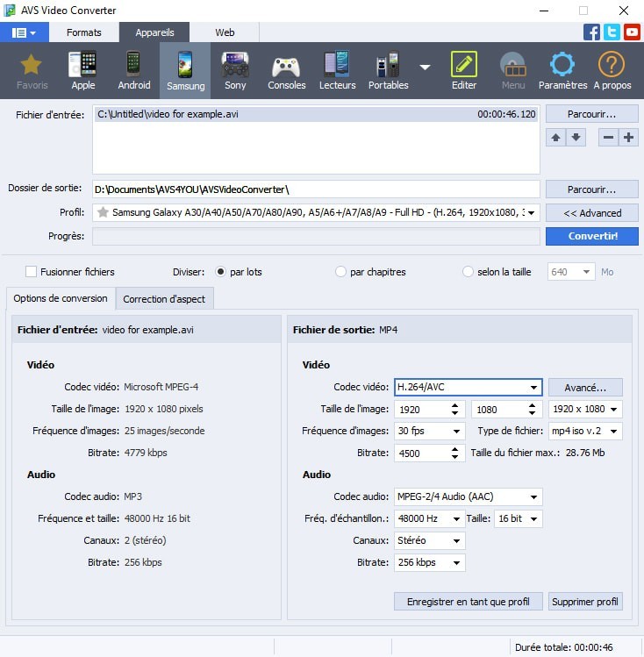
Task: Start conversion with Convertir! button
Action: pyautogui.click(x=591, y=236)
